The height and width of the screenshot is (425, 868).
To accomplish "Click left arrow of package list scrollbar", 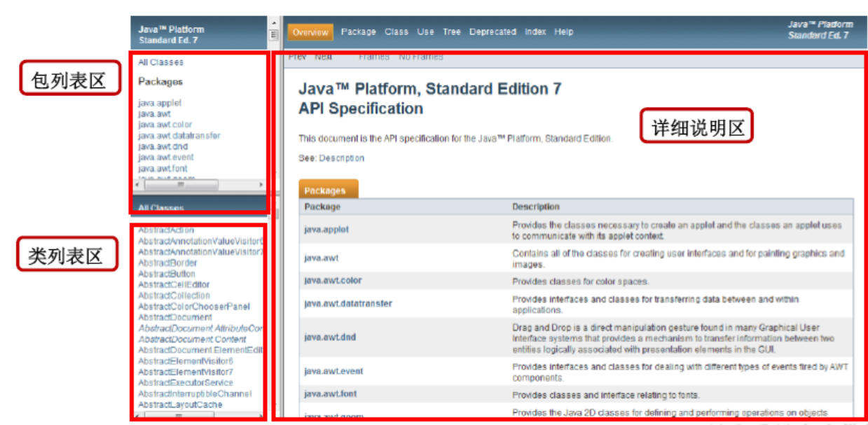I will coord(136,185).
